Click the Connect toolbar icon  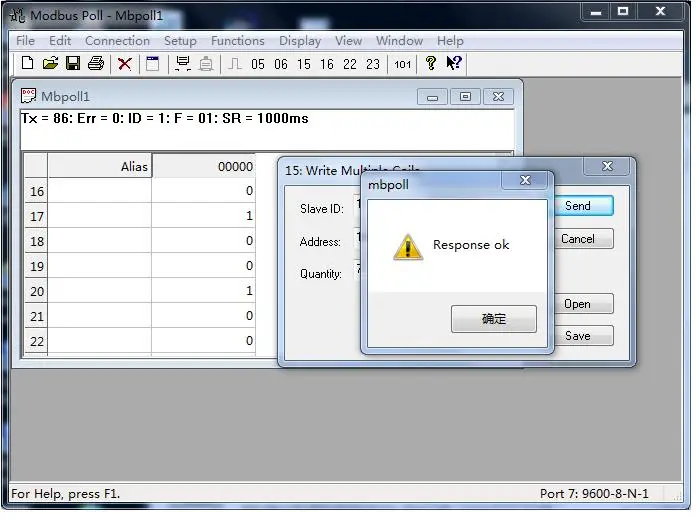[x=183, y=64]
